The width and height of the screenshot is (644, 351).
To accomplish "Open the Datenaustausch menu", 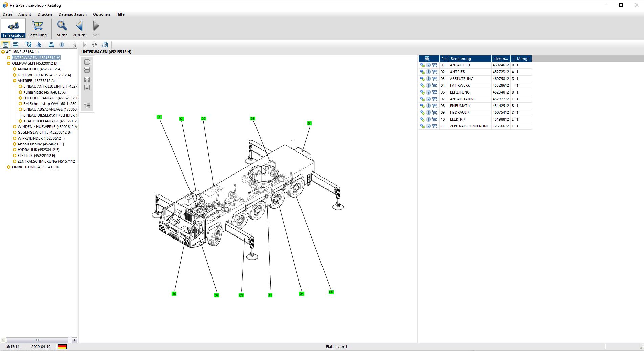I will click(x=72, y=14).
